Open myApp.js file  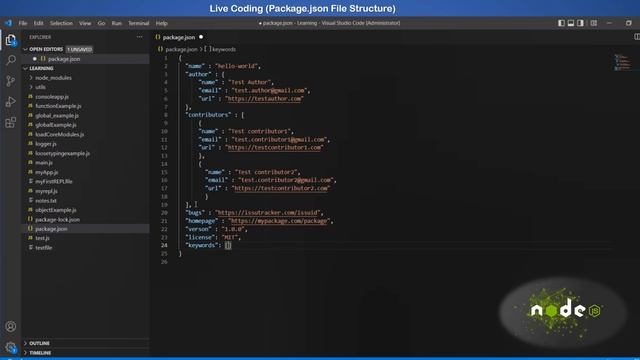click(x=46, y=172)
